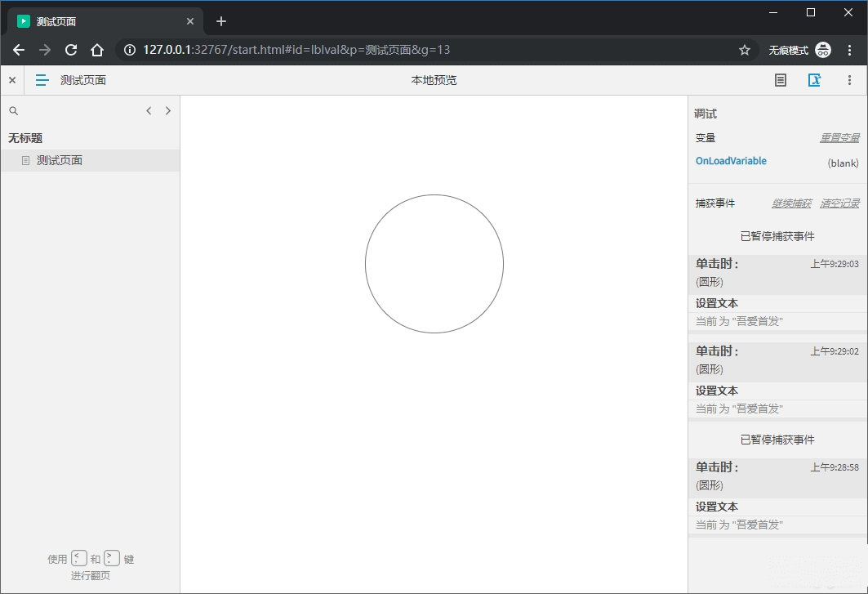
Task: Open the player overflow menu dots
Action: pyautogui.click(x=849, y=80)
